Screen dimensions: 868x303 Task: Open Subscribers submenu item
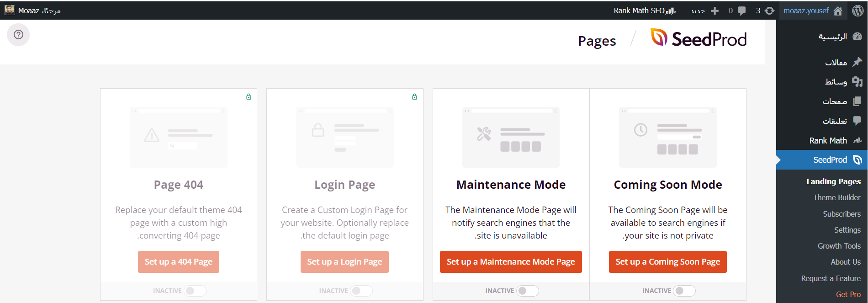point(842,214)
